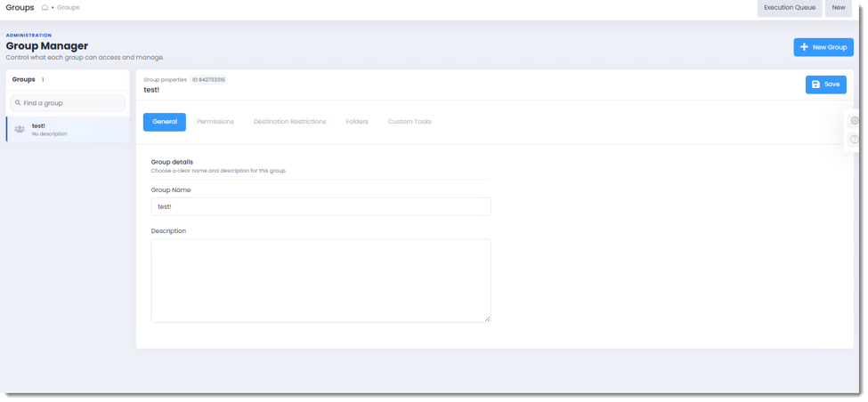The width and height of the screenshot is (868, 402).
Task: Switch to the Folders tab
Action: (357, 122)
